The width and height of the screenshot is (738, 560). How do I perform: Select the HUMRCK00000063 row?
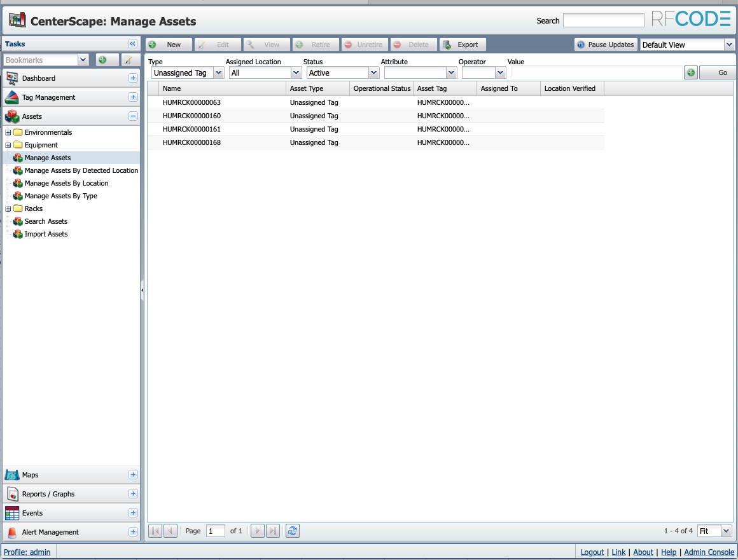tap(375, 102)
